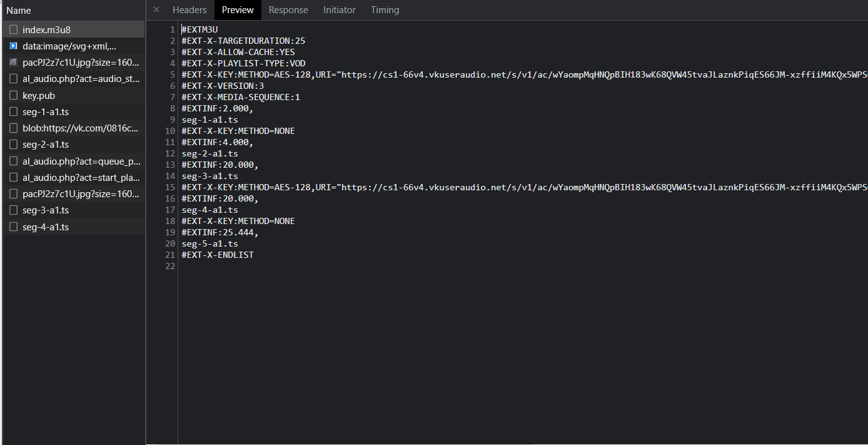Switch to the Headers tab
The height and width of the screenshot is (445, 868).
pyautogui.click(x=189, y=10)
